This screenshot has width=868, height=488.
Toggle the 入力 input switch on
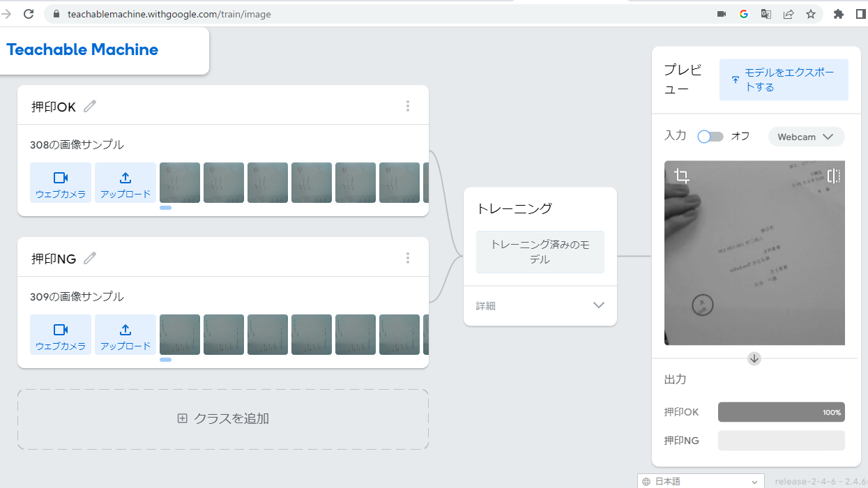[x=710, y=137]
